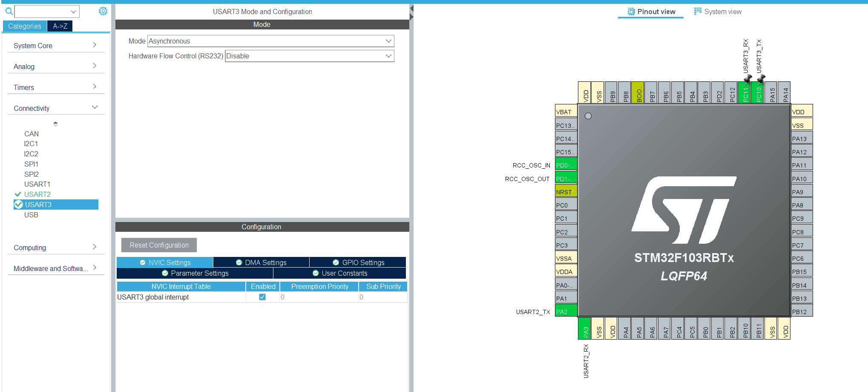The width and height of the screenshot is (868, 392).
Task: Click the Reset Configuration button
Action: pyautogui.click(x=159, y=245)
